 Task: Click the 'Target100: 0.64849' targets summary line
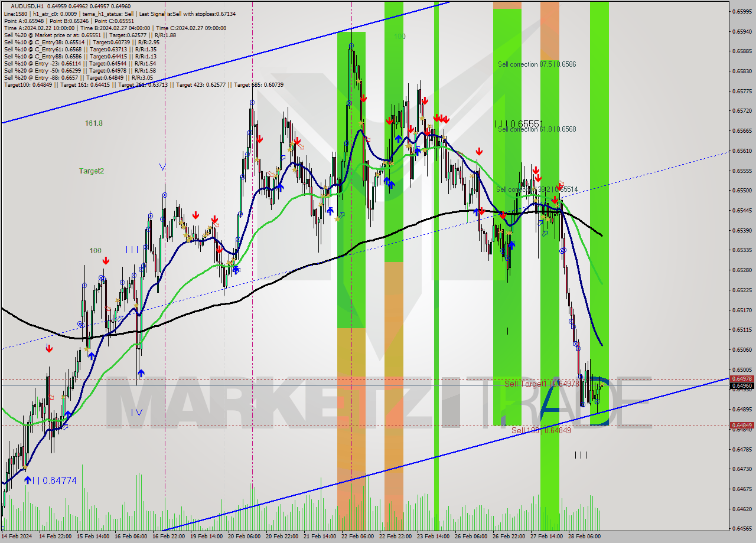(x=144, y=84)
